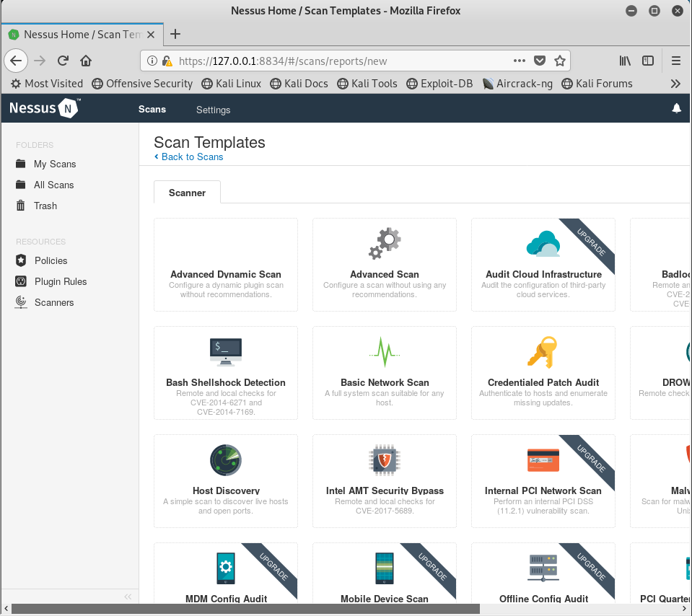Image resolution: width=692 pixels, height=616 pixels.
Task: Open Exploit-DB bookmark
Action: point(439,84)
